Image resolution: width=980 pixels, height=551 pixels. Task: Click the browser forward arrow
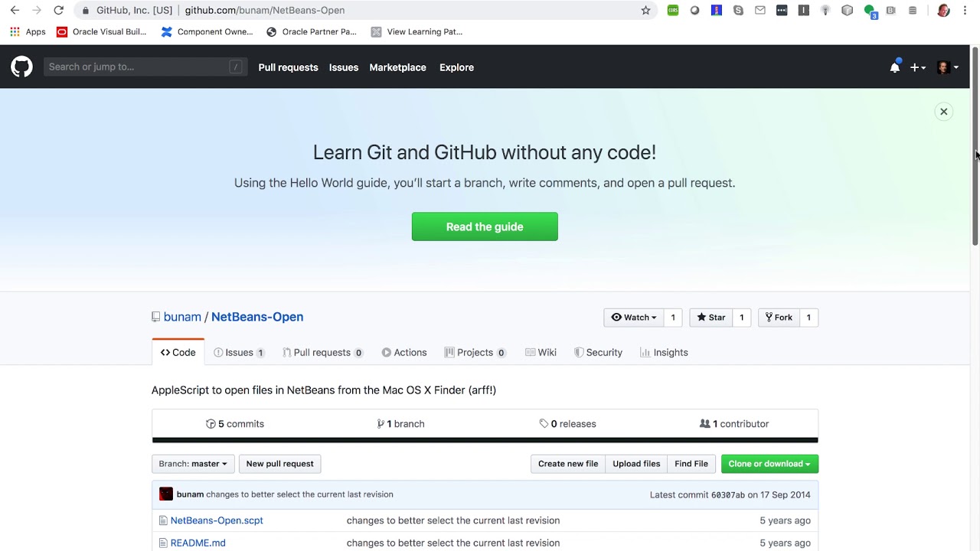pyautogui.click(x=37, y=10)
